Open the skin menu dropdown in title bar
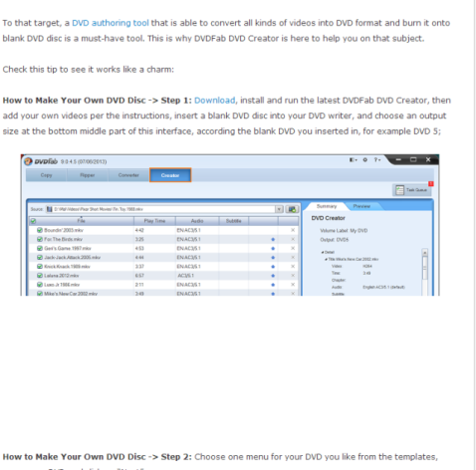 point(353,159)
